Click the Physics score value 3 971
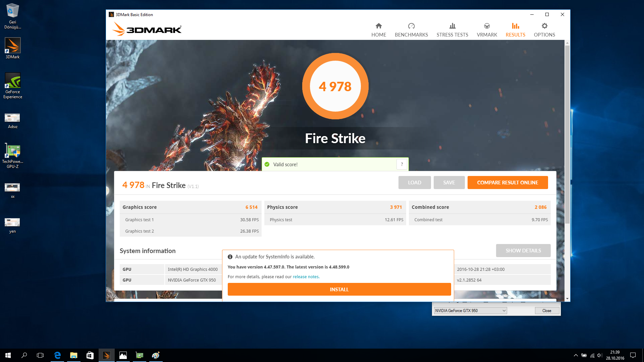This screenshot has width=644, height=362. coord(396,207)
